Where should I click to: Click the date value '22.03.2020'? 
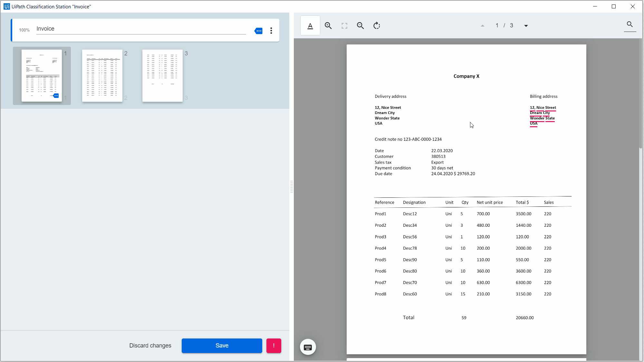pyautogui.click(x=442, y=151)
